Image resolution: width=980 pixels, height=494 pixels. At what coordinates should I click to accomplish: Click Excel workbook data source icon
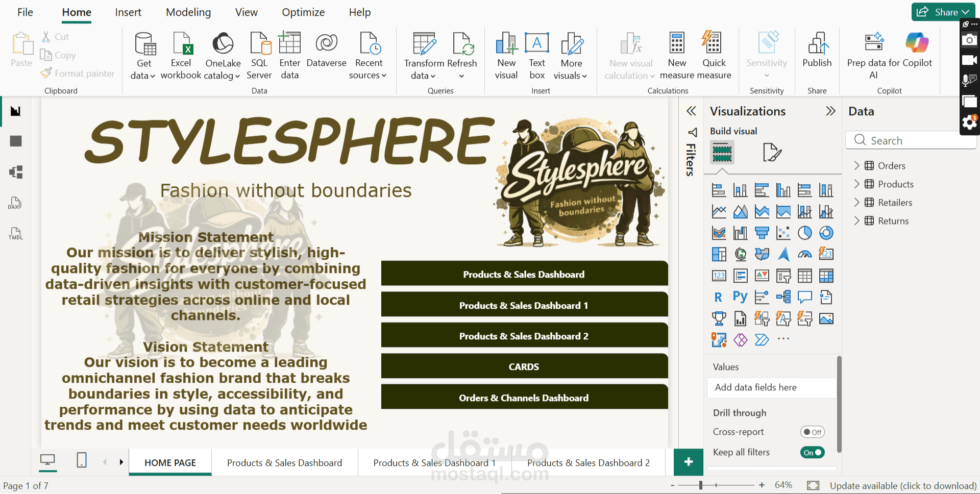tap(181, 56)
